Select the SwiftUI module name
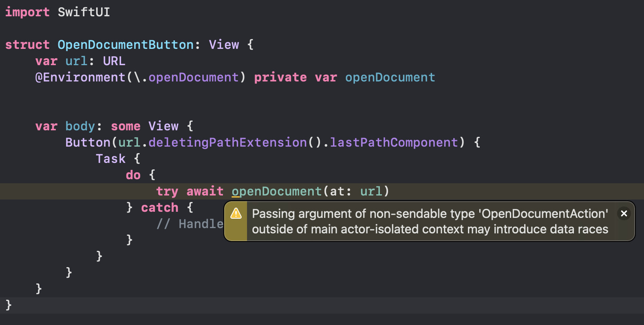The width and height of the screenshot is (644, 325). [x=84, y=12]
